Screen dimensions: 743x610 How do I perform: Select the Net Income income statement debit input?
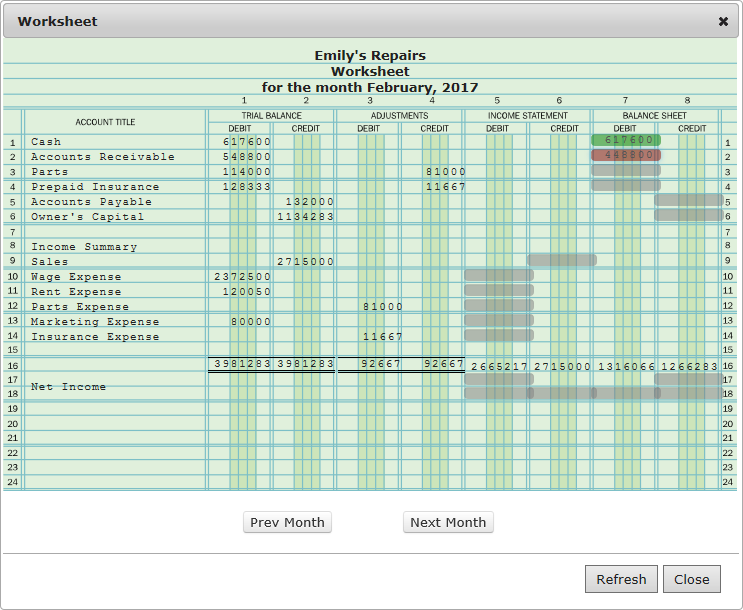click(499, 380)
